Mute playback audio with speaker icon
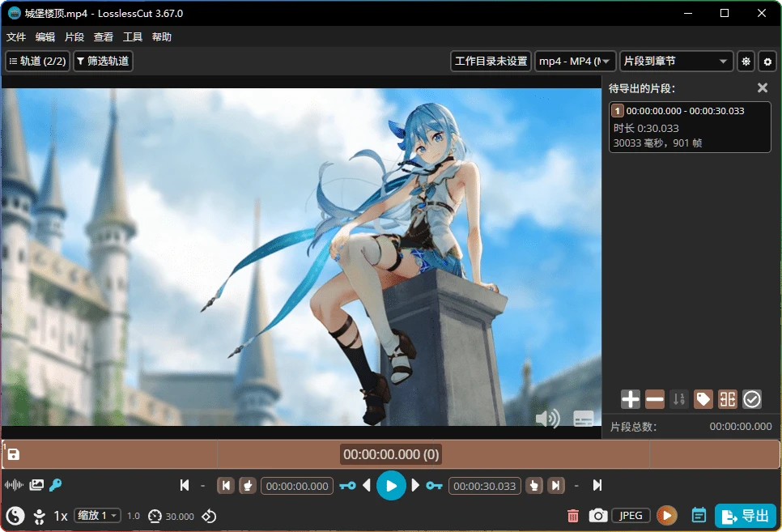The width and height of the screenshot is (782, 532). 548,419
